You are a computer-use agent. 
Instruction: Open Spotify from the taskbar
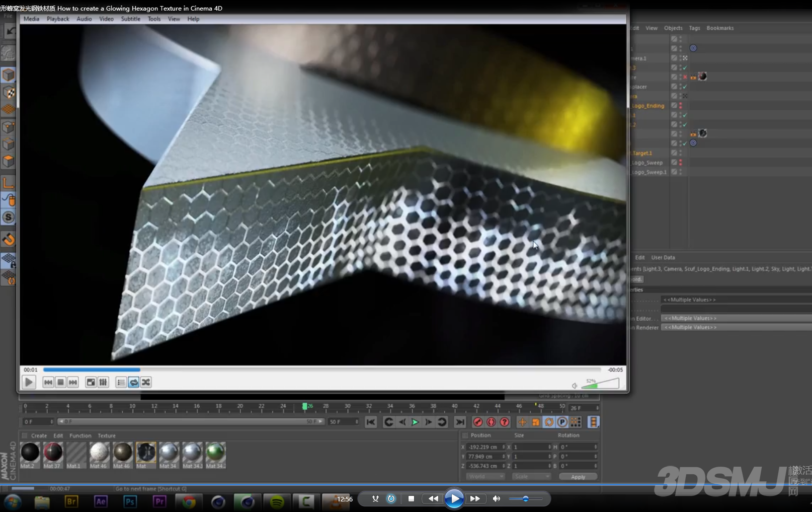click(x=277, y=501)
